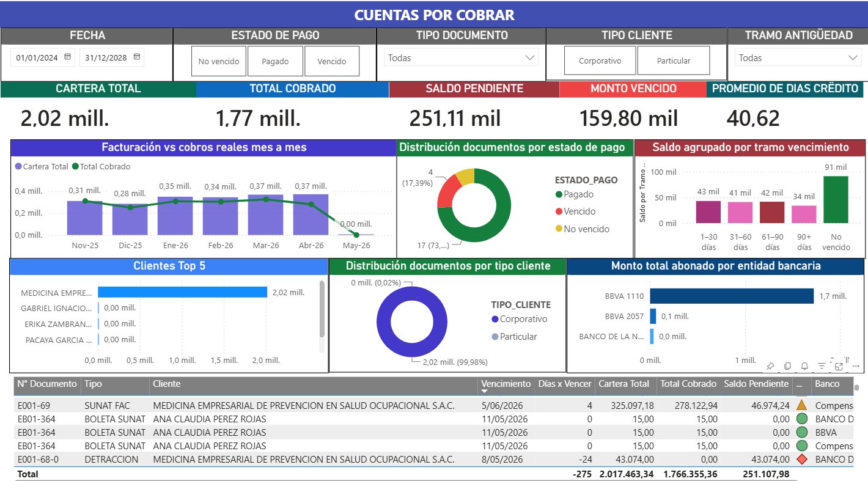Set alert using bell icon

804,366
